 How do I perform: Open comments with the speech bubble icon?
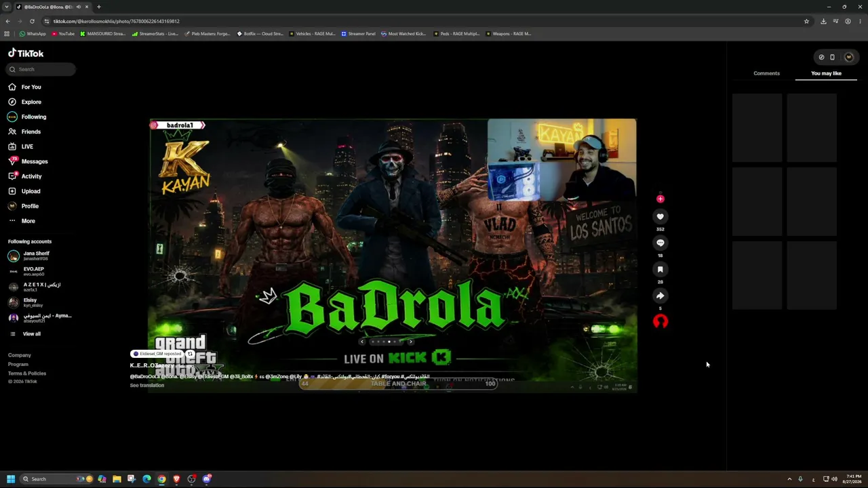tap(660, 243)
